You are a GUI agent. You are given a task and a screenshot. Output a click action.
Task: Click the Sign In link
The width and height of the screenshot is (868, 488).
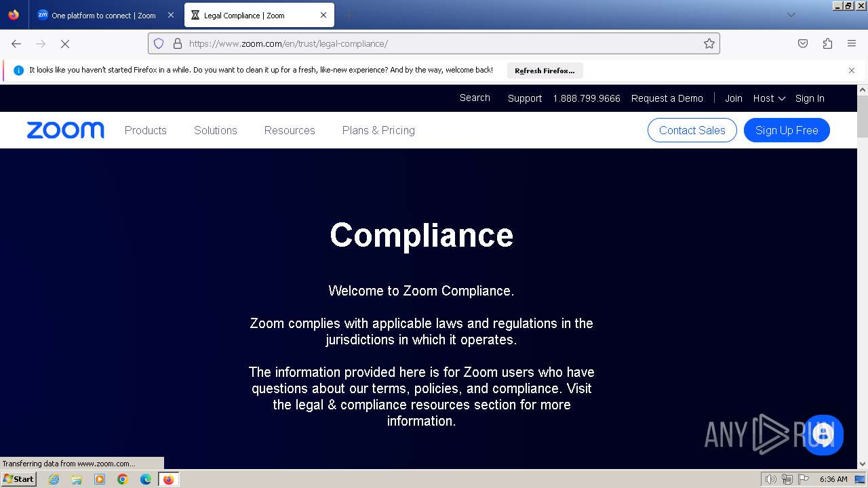(810, 98)
